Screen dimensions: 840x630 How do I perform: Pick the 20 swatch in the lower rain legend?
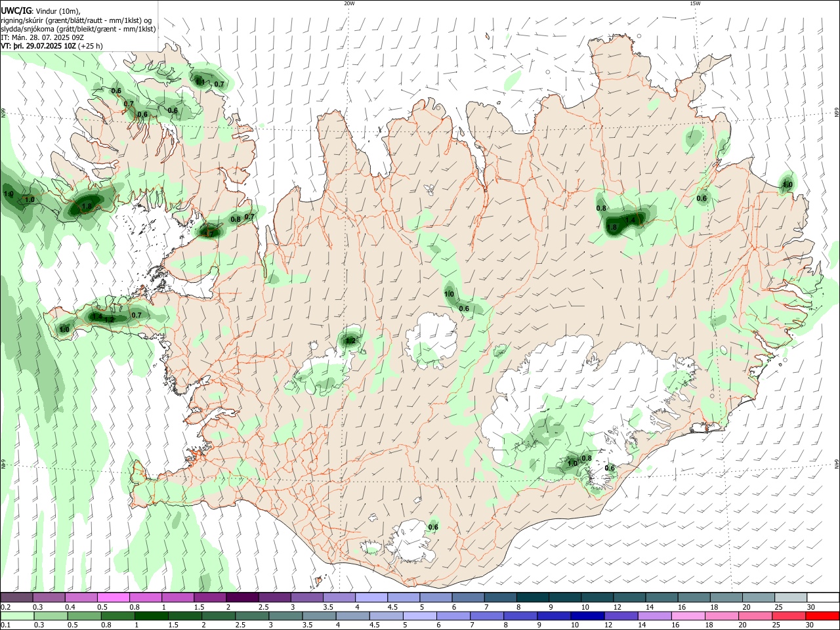755,616
